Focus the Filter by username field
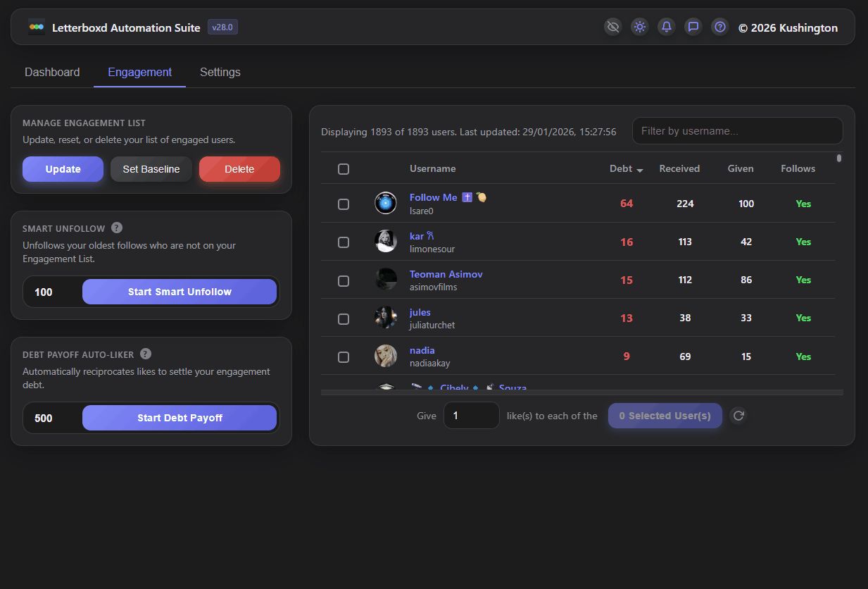This screenshot has width=868, height=589. (737, 131)
